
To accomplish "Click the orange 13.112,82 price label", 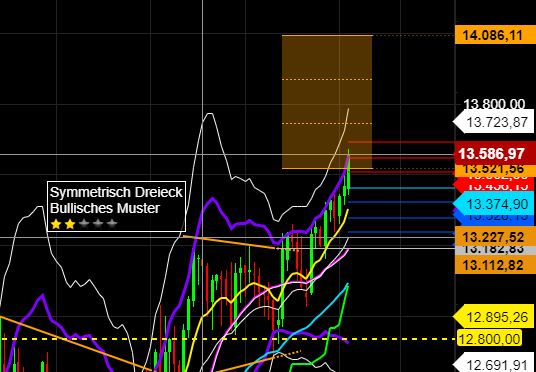I will [495, 265].
